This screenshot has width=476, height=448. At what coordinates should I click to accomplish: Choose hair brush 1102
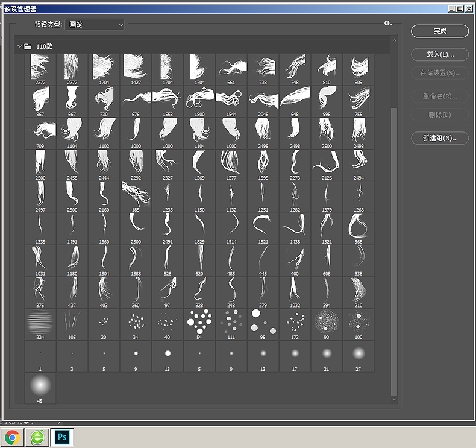[x=104, y=133]
